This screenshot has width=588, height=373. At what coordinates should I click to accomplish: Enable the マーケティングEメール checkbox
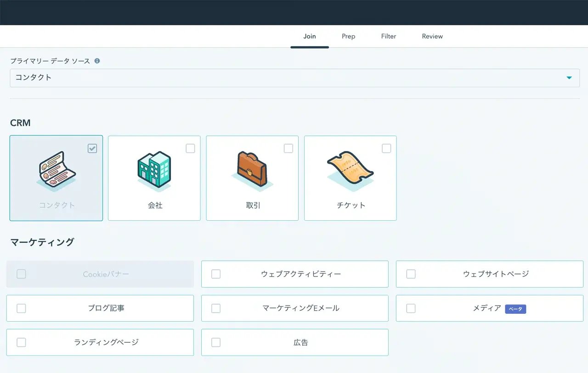pyautogui.click(x=216, y=308)
